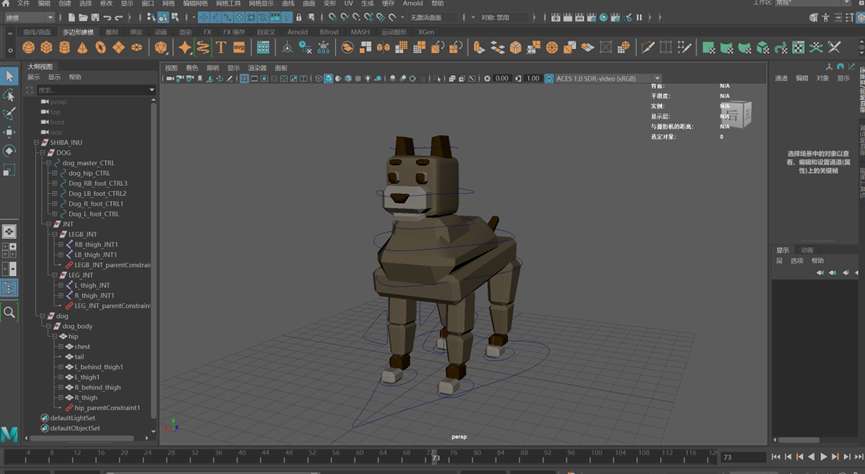The height and width of the screenshot is (474, 865).
Task: Click the outliner search input field
Action: 93,90
